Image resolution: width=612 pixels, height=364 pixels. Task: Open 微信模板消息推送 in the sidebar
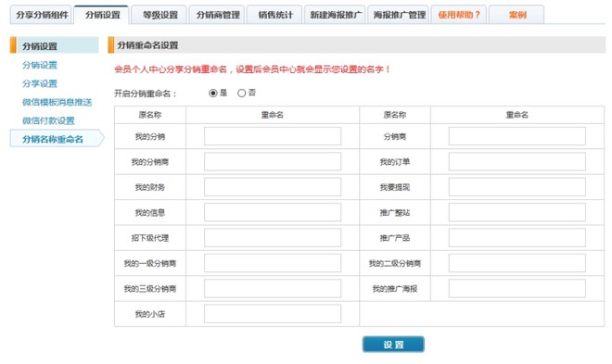[57, 102]
